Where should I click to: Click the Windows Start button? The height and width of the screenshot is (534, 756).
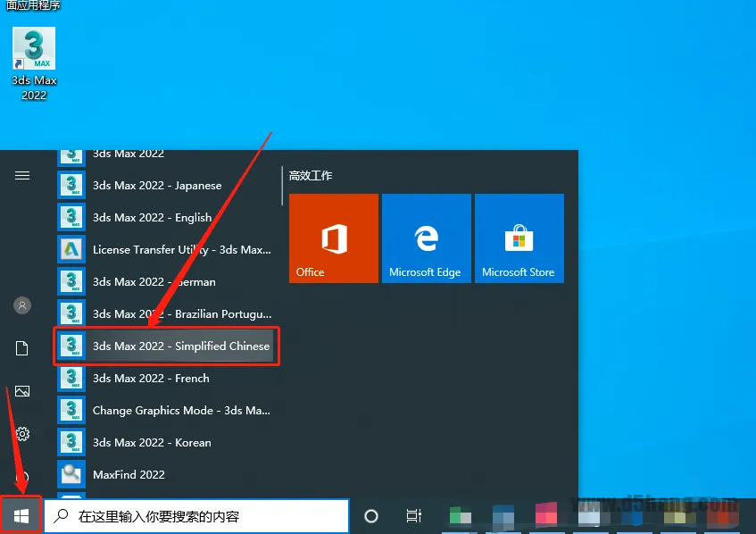pyautogui.click(x=21, y=515)
